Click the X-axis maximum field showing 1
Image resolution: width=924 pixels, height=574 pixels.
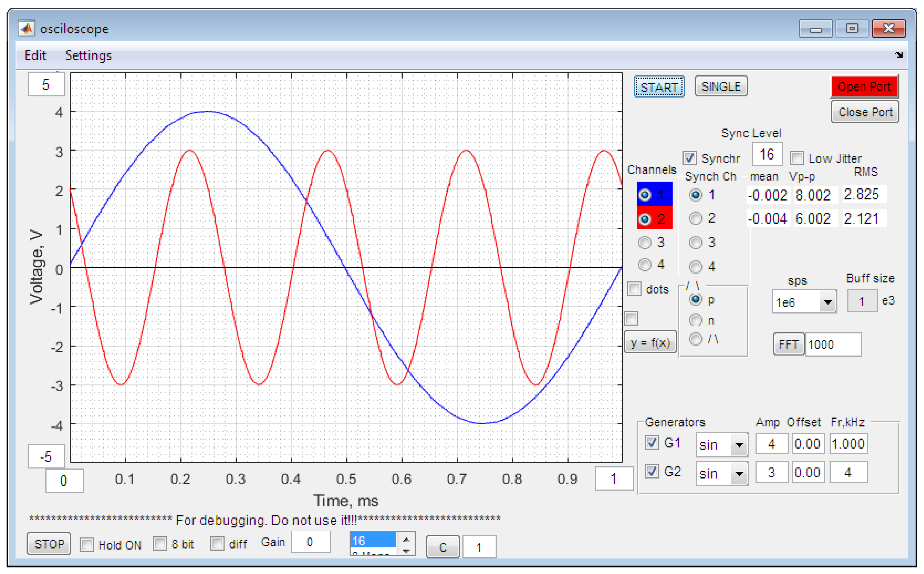point(614,479)
